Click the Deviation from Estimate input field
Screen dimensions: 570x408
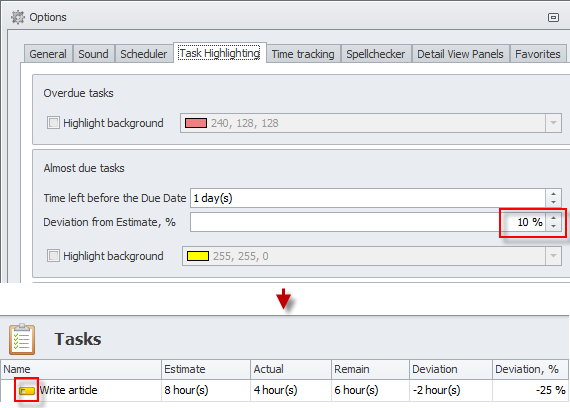368,222
